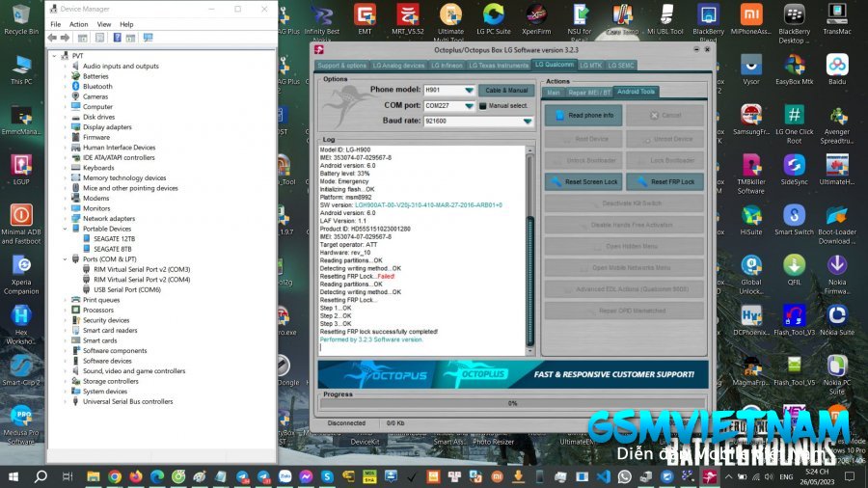
Task: Open the Recycle Bin desktop icon
Action: tap(21, 19)
